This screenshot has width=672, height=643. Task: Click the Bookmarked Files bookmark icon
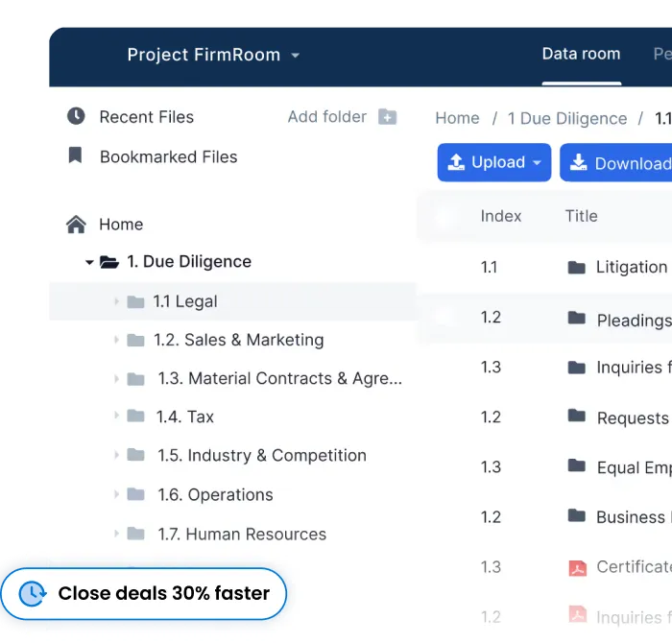(76, 155)
